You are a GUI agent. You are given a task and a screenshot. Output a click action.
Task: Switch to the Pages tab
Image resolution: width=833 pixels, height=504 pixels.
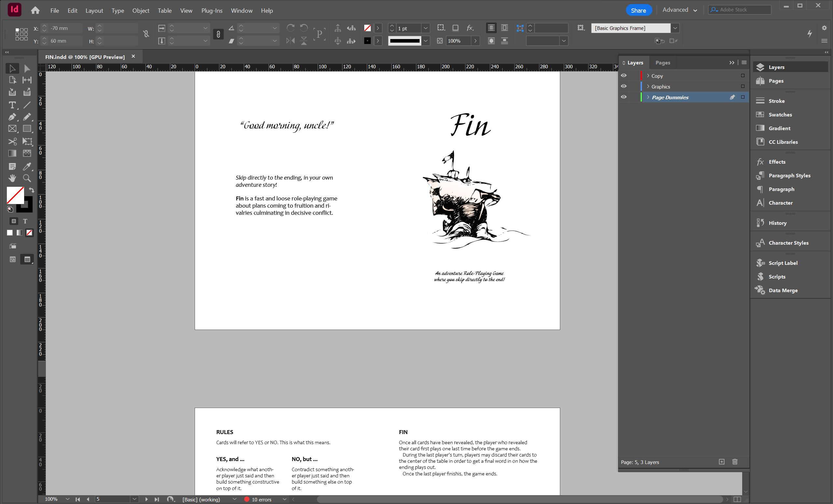click(662, 62)
